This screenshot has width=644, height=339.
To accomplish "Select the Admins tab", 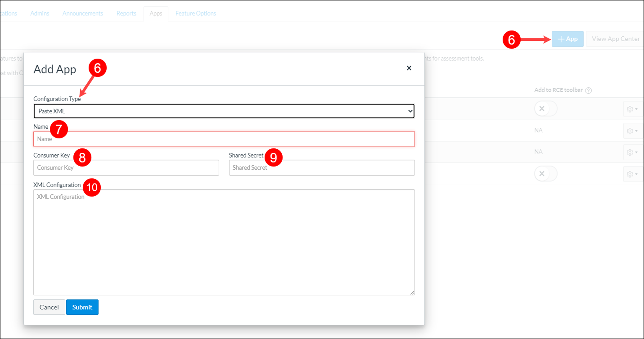I will click(40, 14).
